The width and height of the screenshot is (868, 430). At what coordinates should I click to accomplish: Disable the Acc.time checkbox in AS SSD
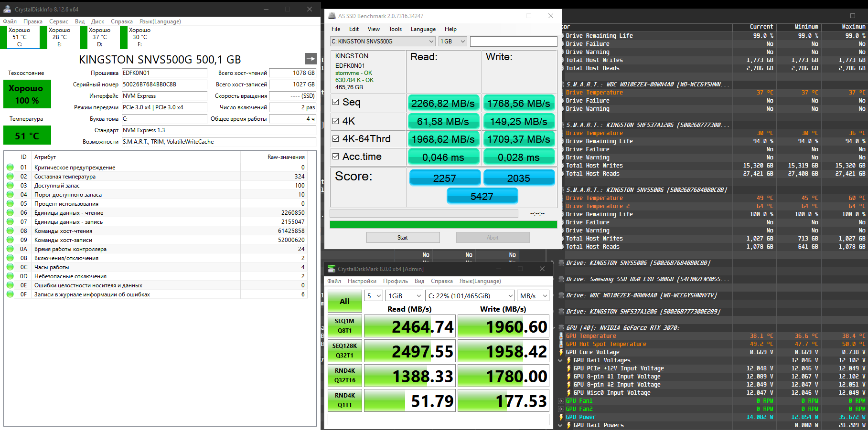pos(336,157)
